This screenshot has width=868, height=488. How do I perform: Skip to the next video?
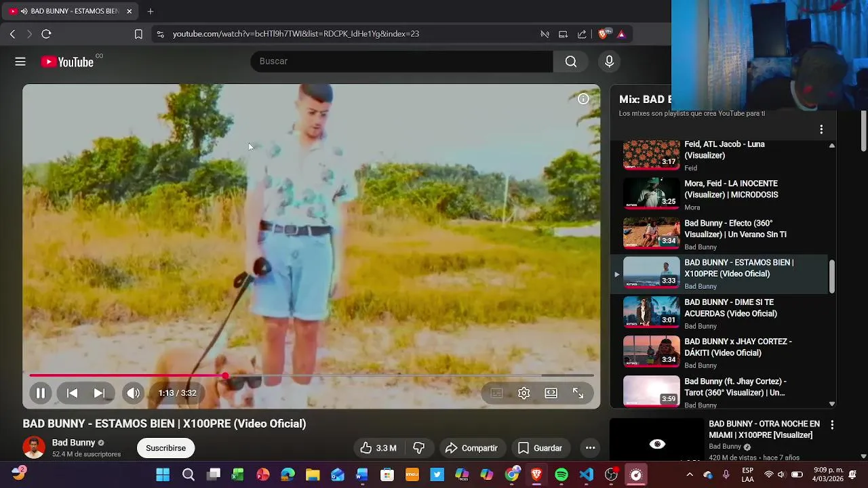(99, 393)
